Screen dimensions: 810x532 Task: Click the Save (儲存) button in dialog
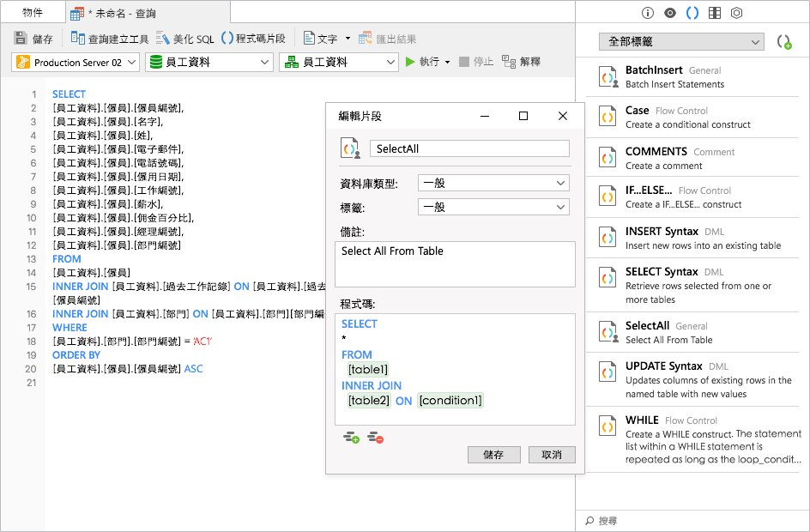coord(493,455)
